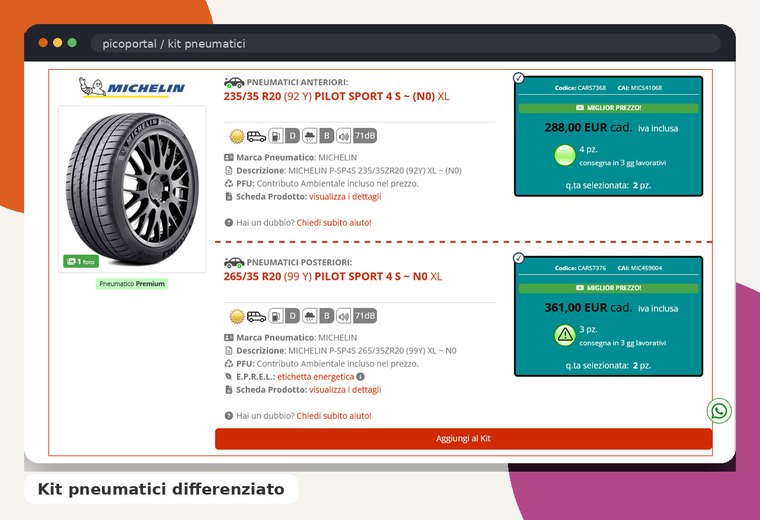Click the Pneumatico Premium label

pos(132,284)
